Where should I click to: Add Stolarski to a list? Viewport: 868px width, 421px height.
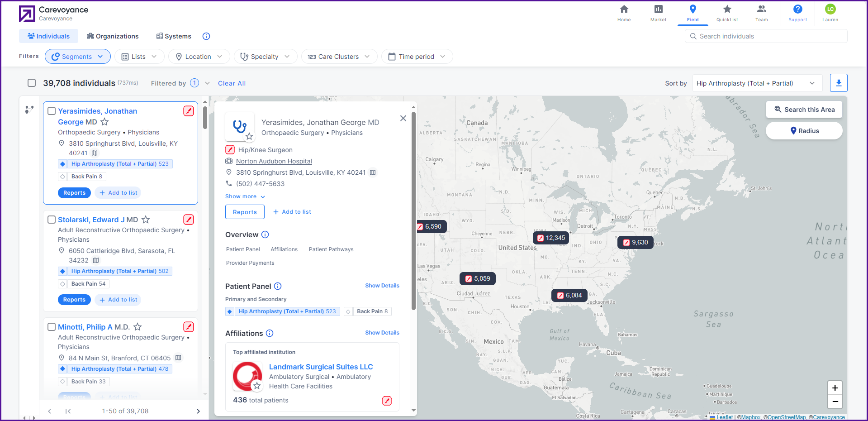point(118,300)
